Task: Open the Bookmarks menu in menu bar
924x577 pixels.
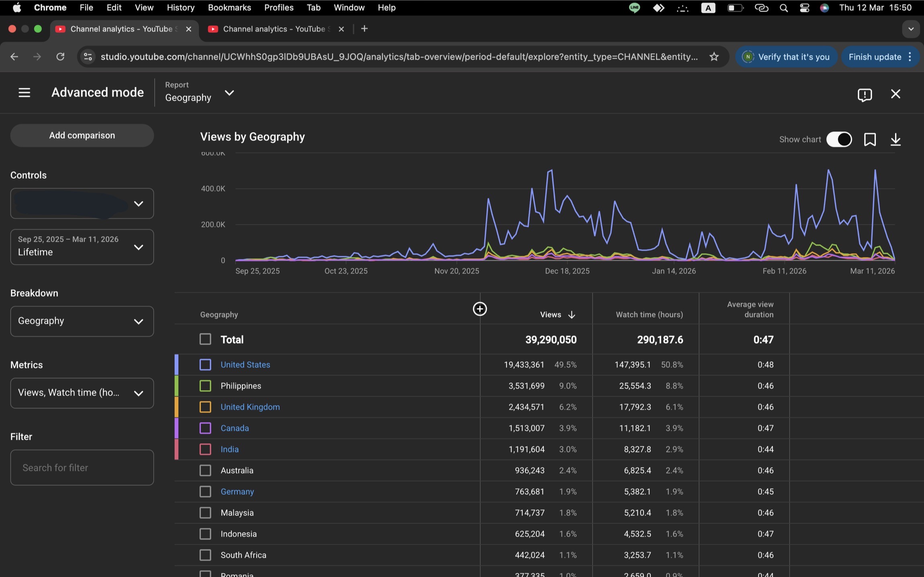Action: click(x=229, y=8)
